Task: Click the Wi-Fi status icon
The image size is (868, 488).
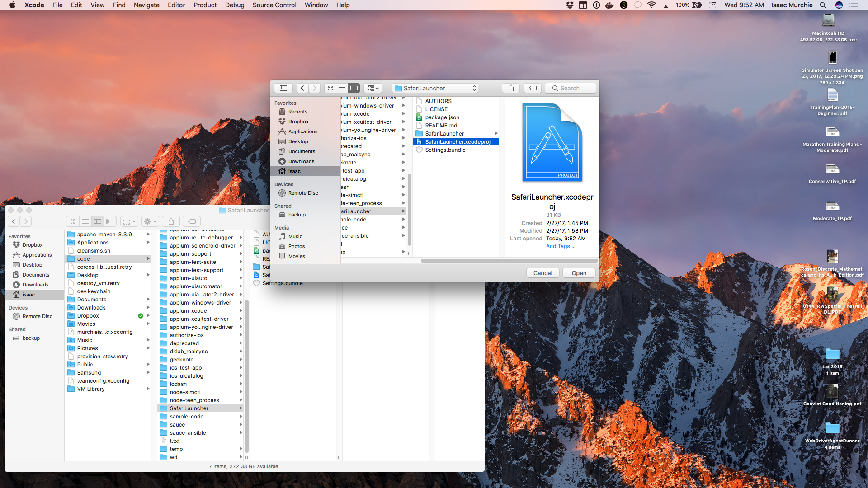Action: 651,5
